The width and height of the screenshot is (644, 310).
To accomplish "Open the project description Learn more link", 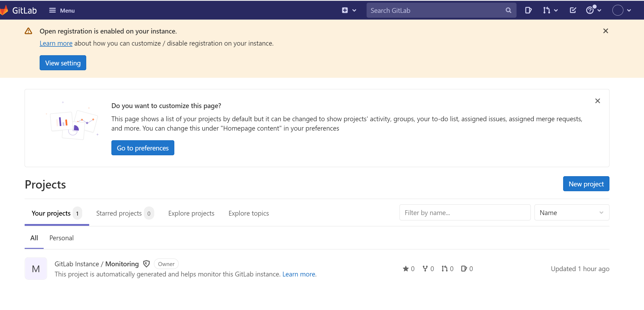I will pos(299,274).
